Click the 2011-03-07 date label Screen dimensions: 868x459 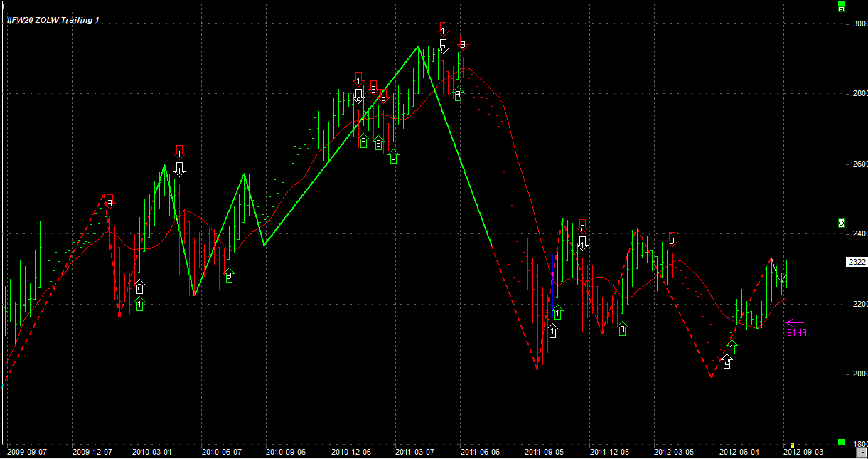416,452
